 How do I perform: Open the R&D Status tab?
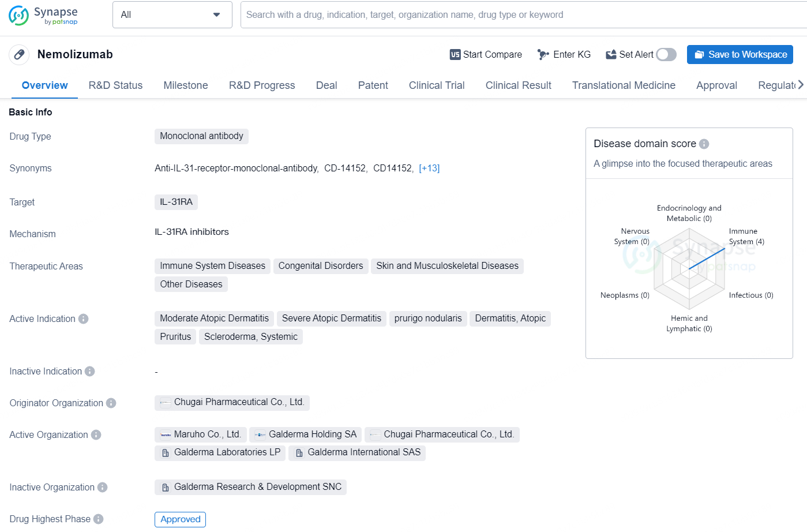115,85
